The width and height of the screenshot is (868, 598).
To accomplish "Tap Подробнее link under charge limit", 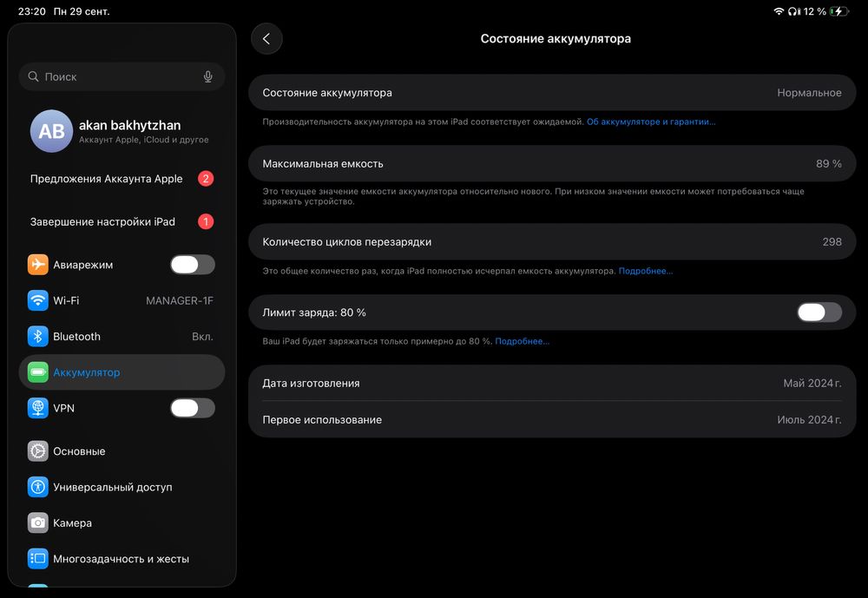I will [x=522, y=342].
